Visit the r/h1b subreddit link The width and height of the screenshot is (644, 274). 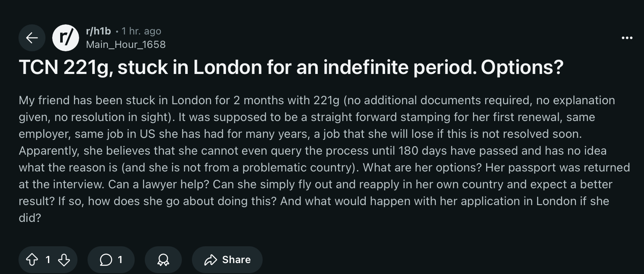(x=98, y=31)
